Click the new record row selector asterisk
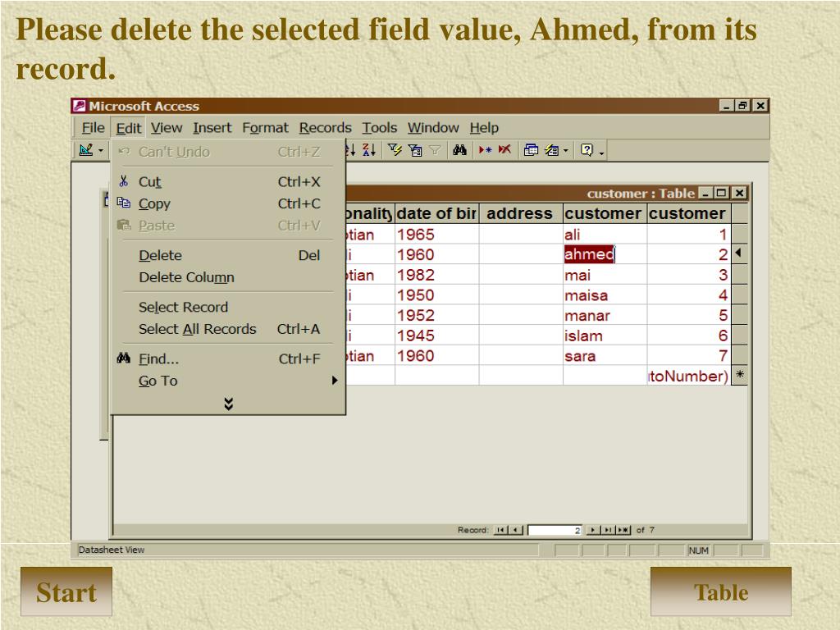840x630 pixels. click(x=739, y=375)
